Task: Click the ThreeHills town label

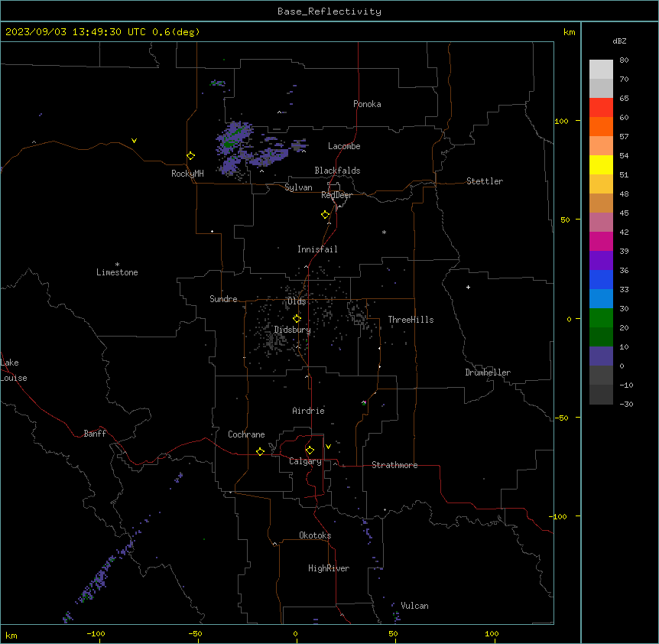Action: 411,320
